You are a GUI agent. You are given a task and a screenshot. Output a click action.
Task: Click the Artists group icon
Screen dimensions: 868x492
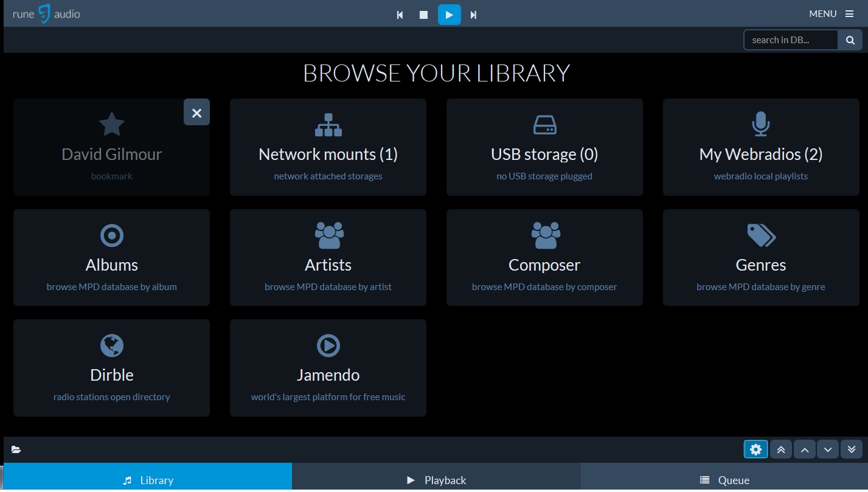329,235
